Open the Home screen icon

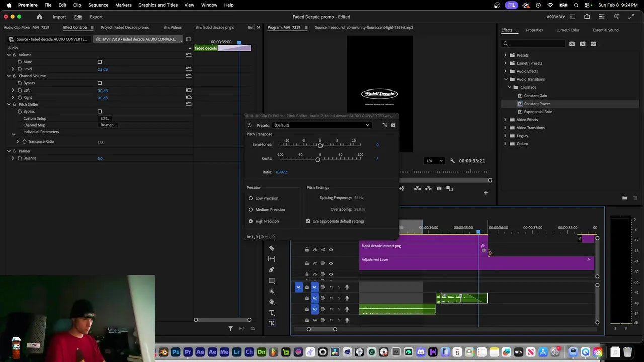pyautogui.click(x=39, y=17)
